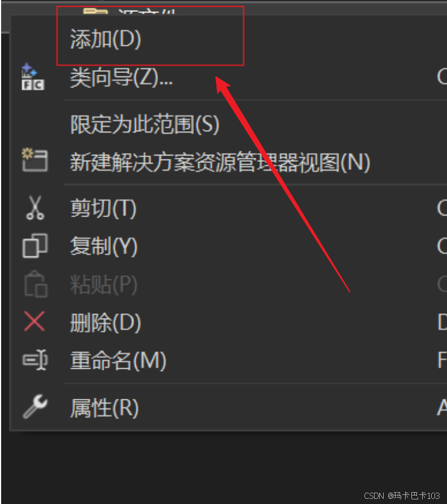Click the scissors cut icon

pyautogui.click(x=34, y=208)
